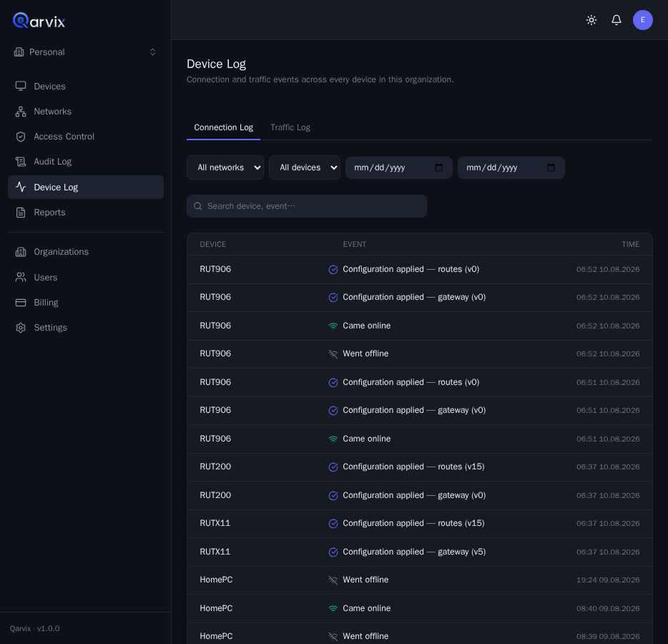Screen dimensions: 668x644
Task: Click the '19:24 09.08.2026' timestamp
Action: tap(608, 580)
